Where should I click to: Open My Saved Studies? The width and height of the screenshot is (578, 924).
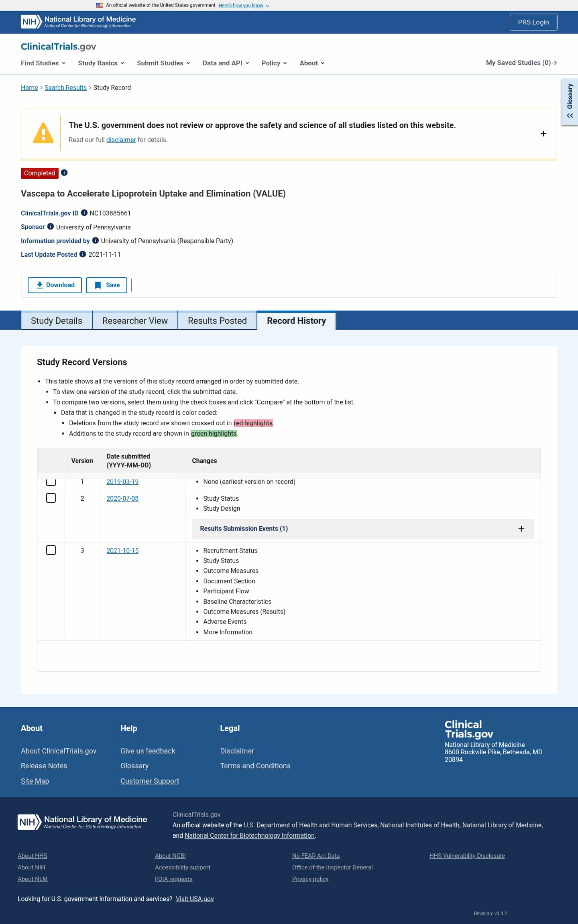coord(521,63)
